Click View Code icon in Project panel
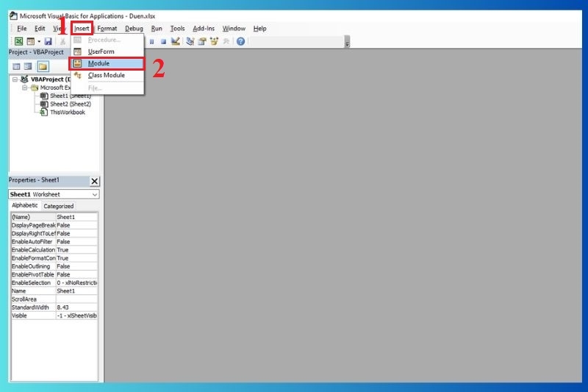 point(16,66)
